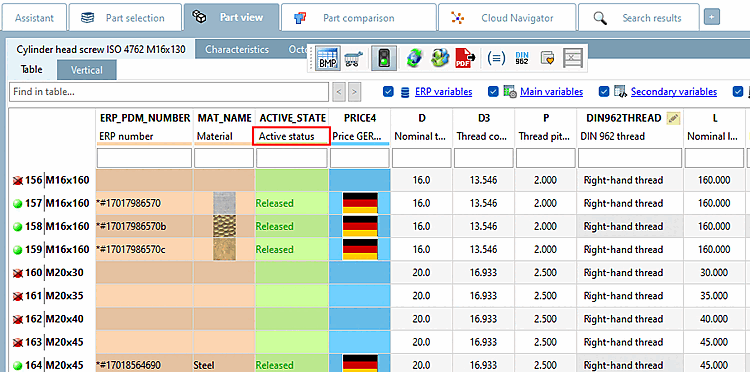
Task: Open the Secondary variables link
Action: point(674,92)
